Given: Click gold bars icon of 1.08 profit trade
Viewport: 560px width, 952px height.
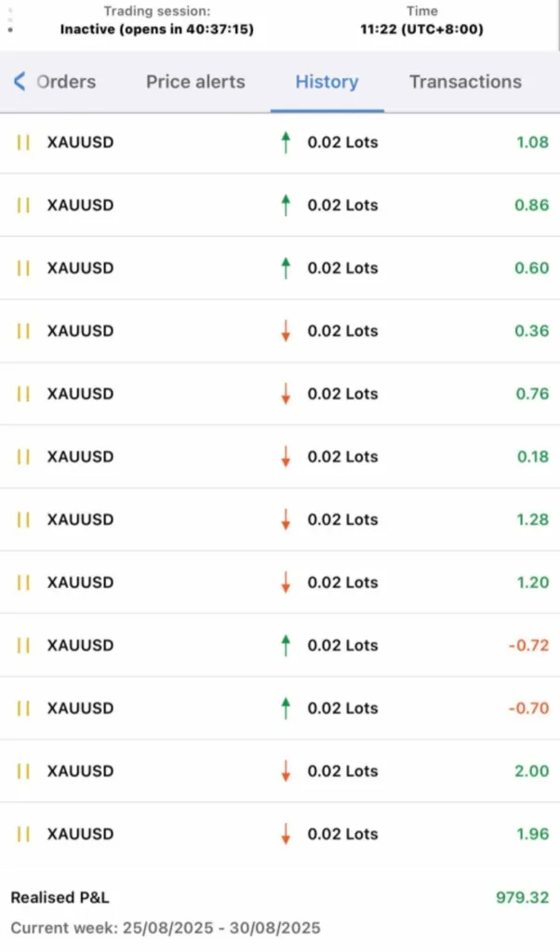Looking at the screenshot, I should (x=24, y=142).
